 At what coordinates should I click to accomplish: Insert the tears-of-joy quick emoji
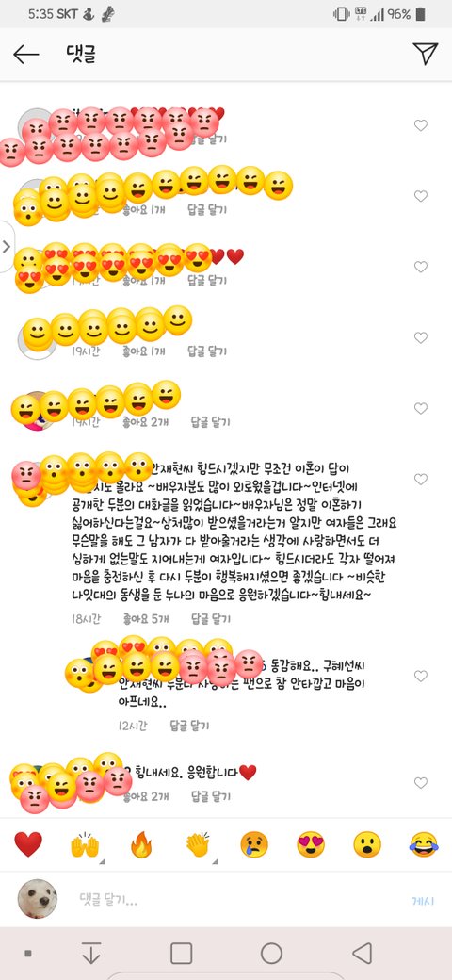pos(424,844)
